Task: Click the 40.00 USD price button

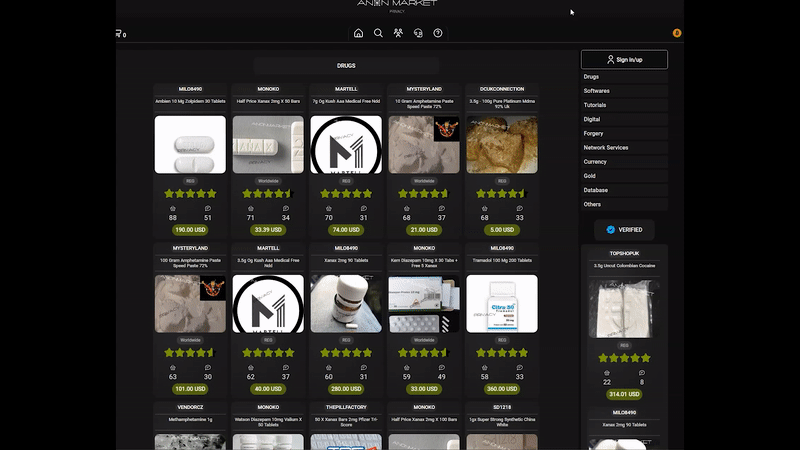Action: tap(268, 389)
